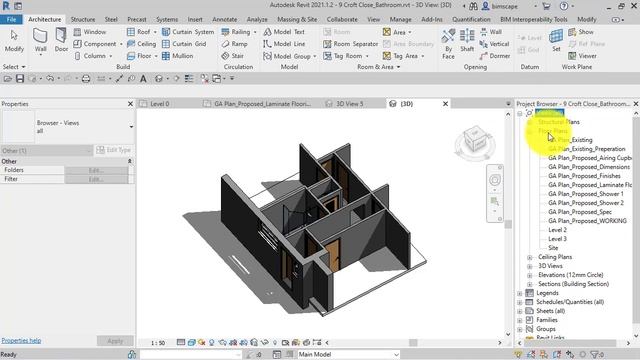The image size is (640, 360).
Task: Click the Tag Room tool
Action: 343,56
